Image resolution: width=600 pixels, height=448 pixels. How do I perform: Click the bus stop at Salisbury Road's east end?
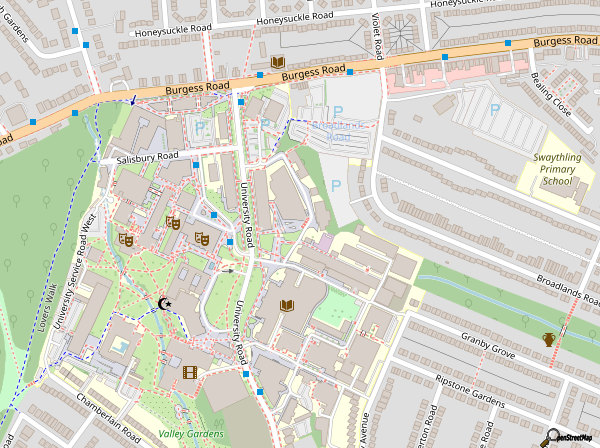(x=196, y=166)
